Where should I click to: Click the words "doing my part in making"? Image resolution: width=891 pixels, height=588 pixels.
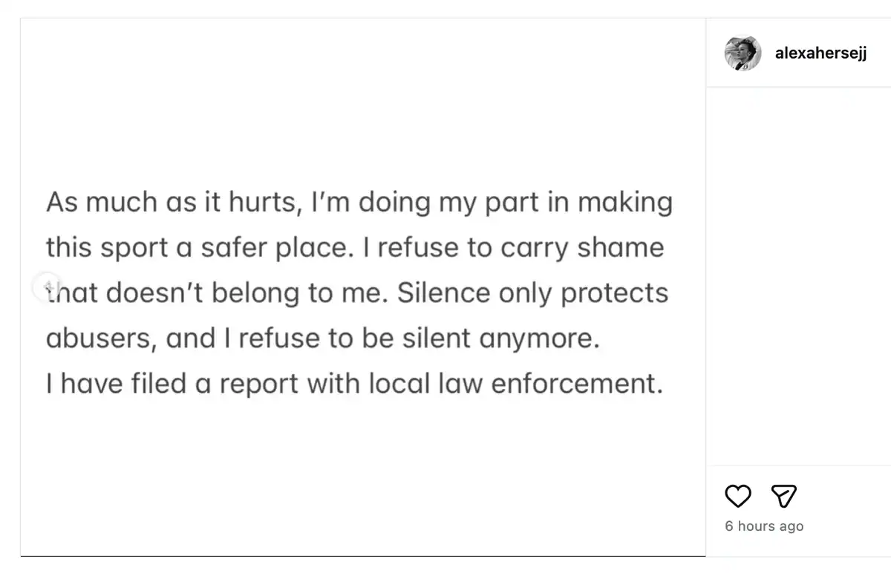515,203
